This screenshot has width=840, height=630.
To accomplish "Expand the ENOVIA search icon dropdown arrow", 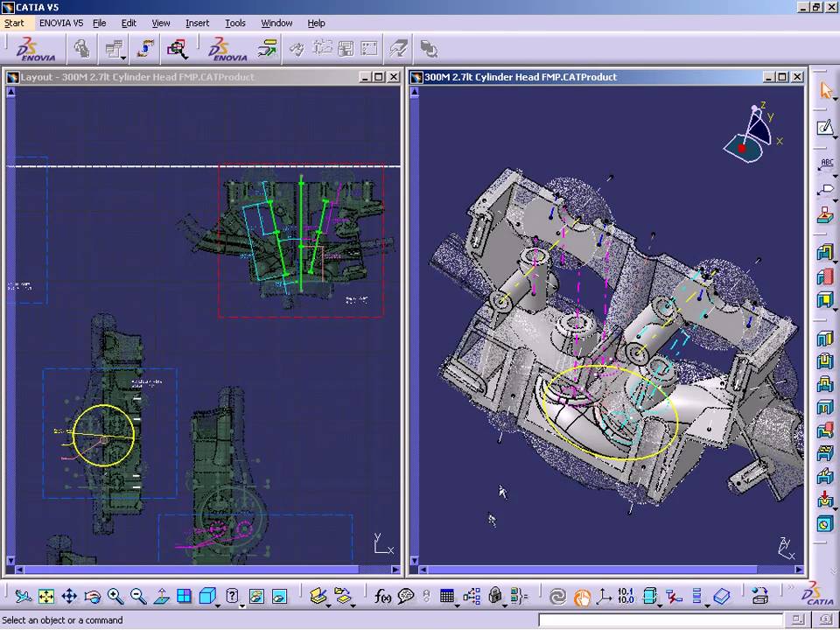I will [186, 58].
